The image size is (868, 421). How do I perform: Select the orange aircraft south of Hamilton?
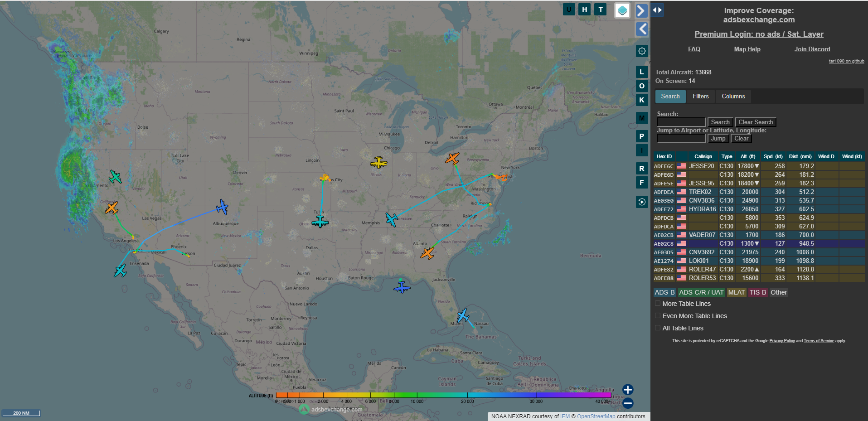(x=452, y=158)
